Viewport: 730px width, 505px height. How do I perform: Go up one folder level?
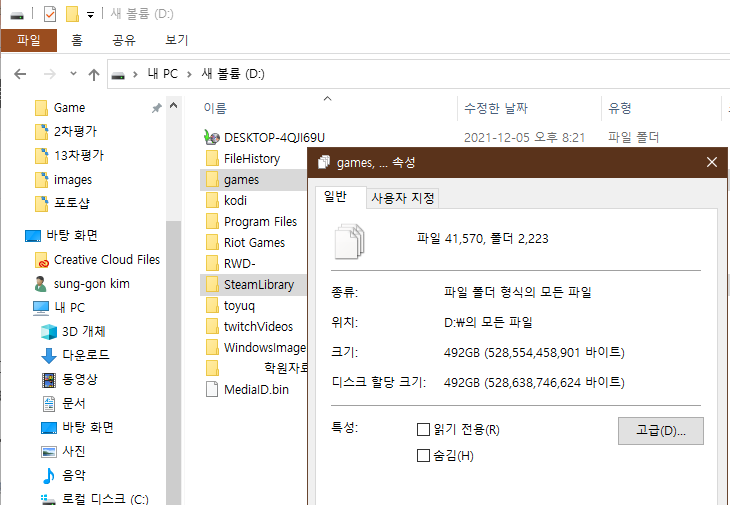pyautogui.click(x=94, y=74)
